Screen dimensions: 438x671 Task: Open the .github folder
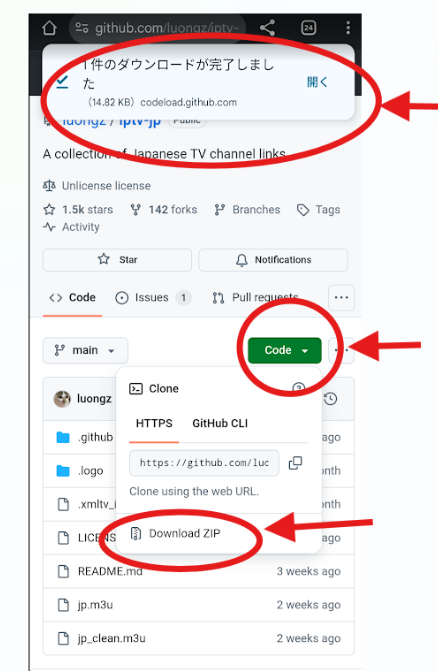[95, 437]
